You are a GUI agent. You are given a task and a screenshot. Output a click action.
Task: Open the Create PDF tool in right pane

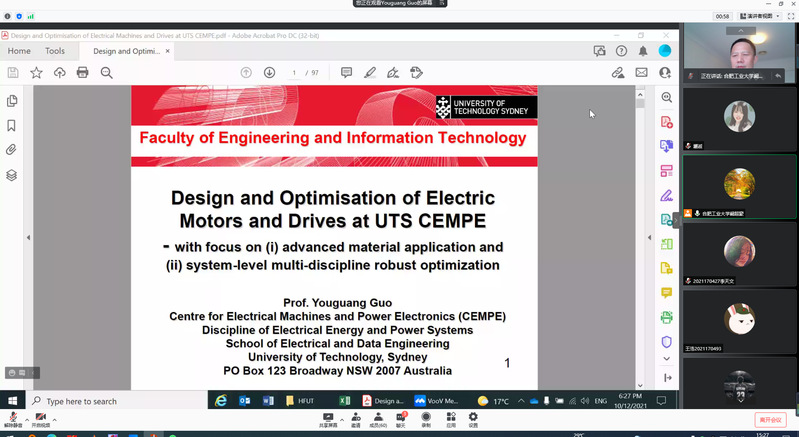667,122
